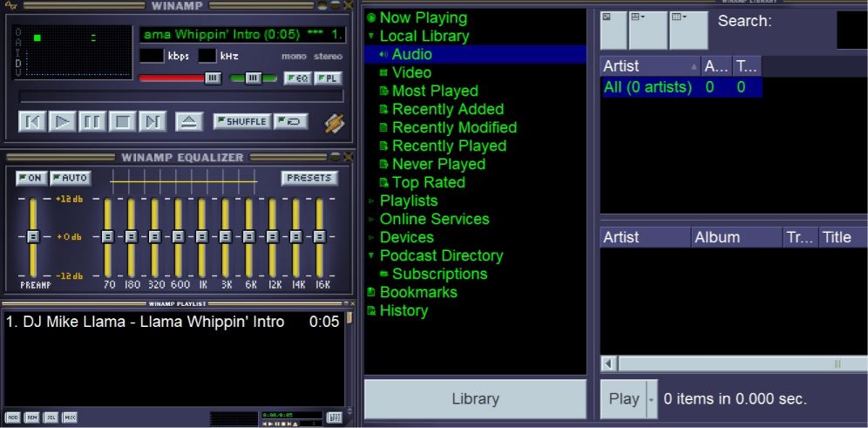
Task: Toggle Repeat mode next to Shuffle
Action: click(x=290, y=121)
